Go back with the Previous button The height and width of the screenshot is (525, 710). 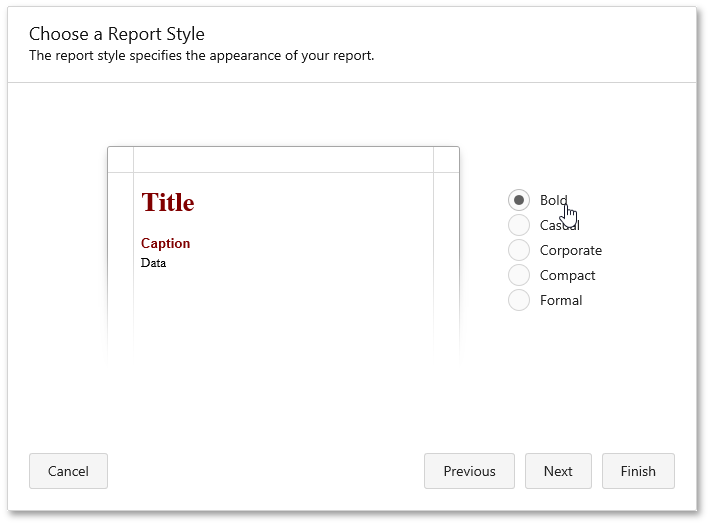[x=469, y=471]
